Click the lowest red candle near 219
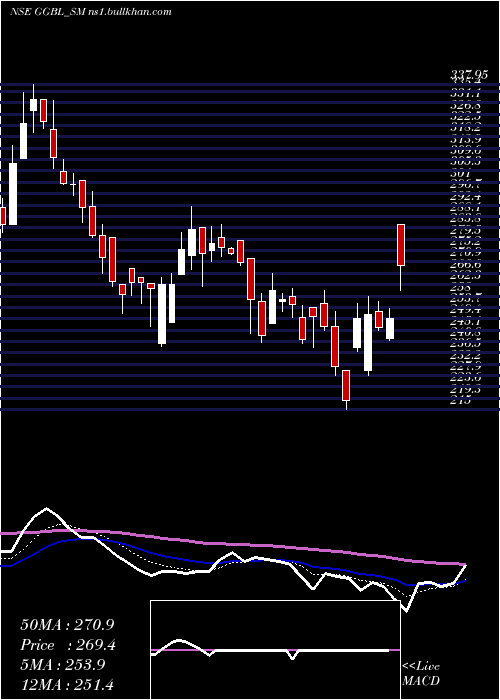This screenshot has height=700, width=500. tap(346, 385)
